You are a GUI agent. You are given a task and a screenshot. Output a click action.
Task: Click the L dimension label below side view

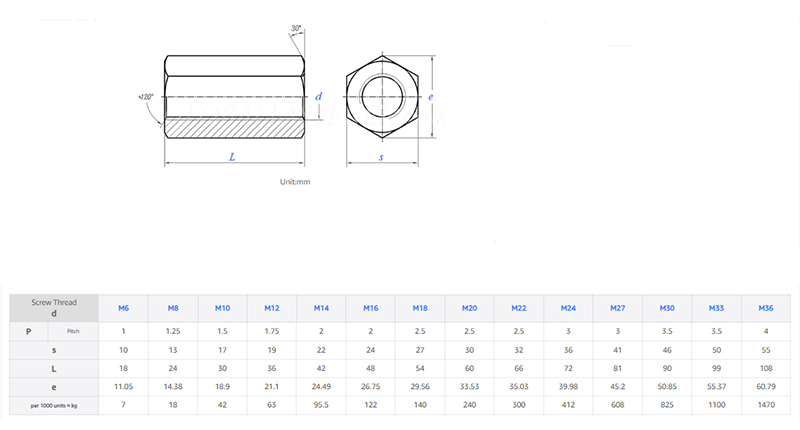pyautogui.click(x=232, y=158)
